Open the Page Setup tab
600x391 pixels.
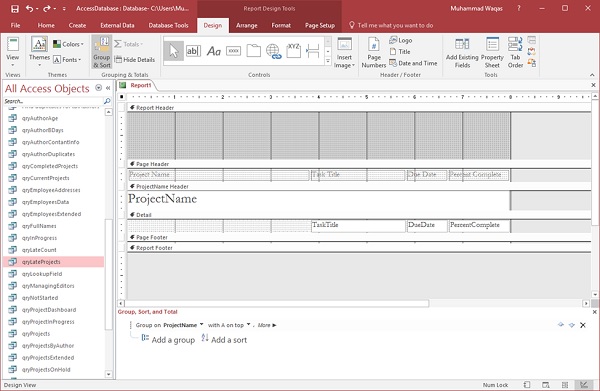(320, 26)
